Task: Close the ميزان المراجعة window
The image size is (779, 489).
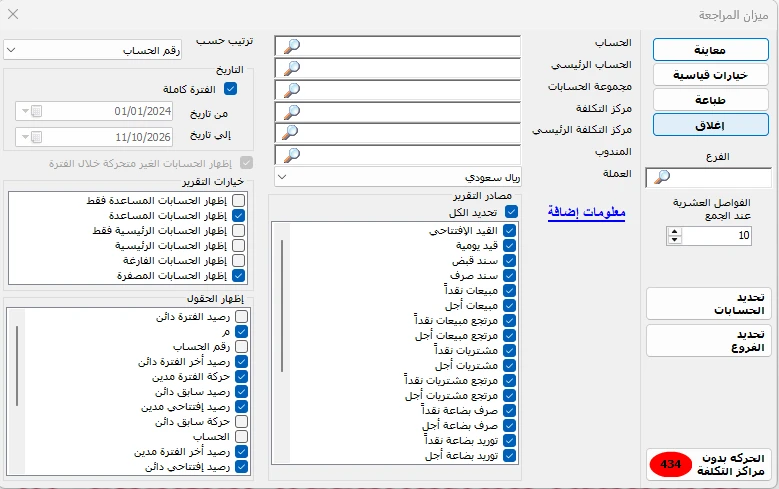Action: click(13, 14)
